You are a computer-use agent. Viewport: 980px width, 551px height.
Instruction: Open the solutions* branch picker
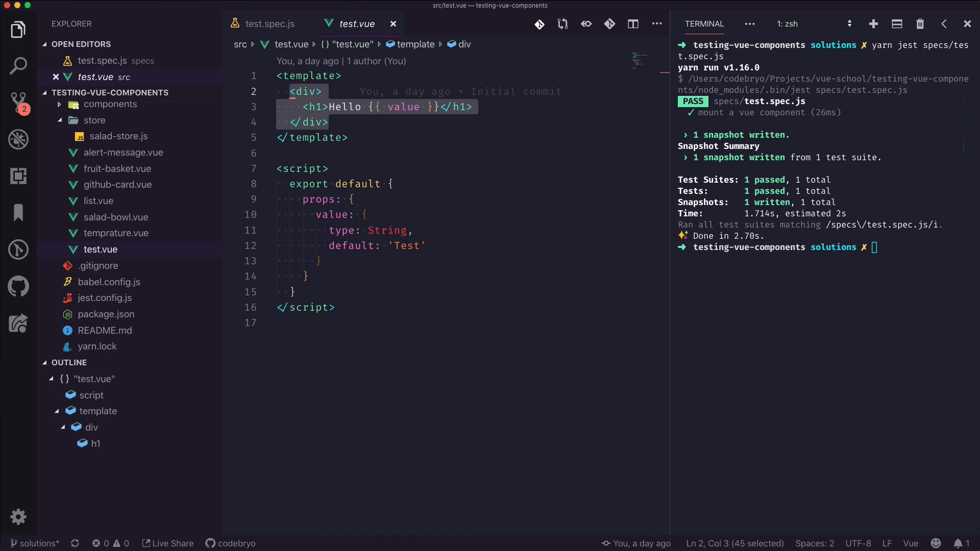pos(35,543)
